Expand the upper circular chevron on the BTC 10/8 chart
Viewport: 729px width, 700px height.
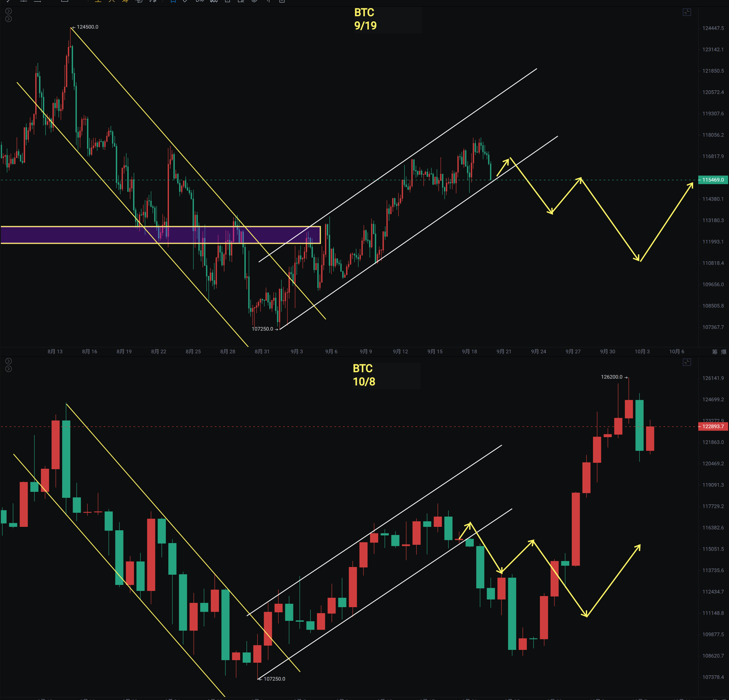(x=9, y=361)
